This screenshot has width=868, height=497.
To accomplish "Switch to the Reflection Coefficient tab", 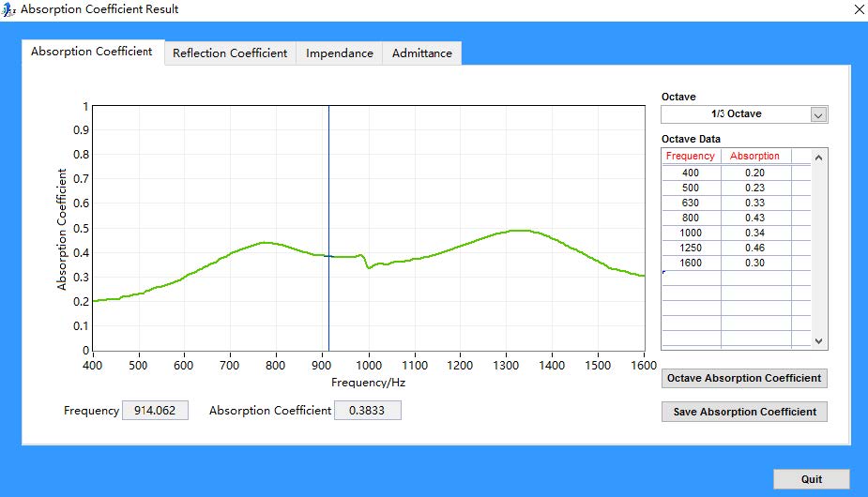I will coord(230,53).
